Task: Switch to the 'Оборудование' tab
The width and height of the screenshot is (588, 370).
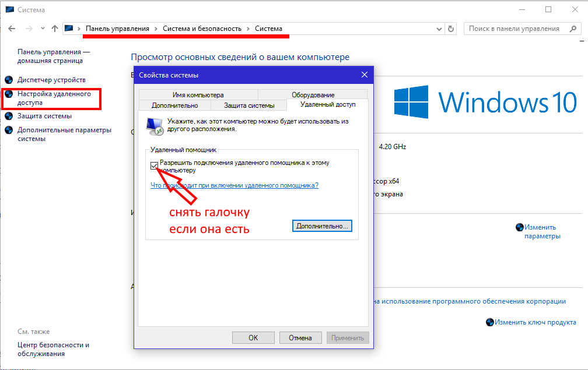Action: (313, 95)
